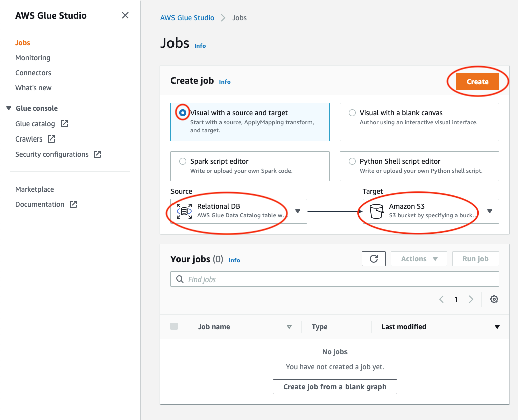Viewport: 518px width, 420px height.
Task: Tick the select-all jobs checkbox
Action: [174, 326]
